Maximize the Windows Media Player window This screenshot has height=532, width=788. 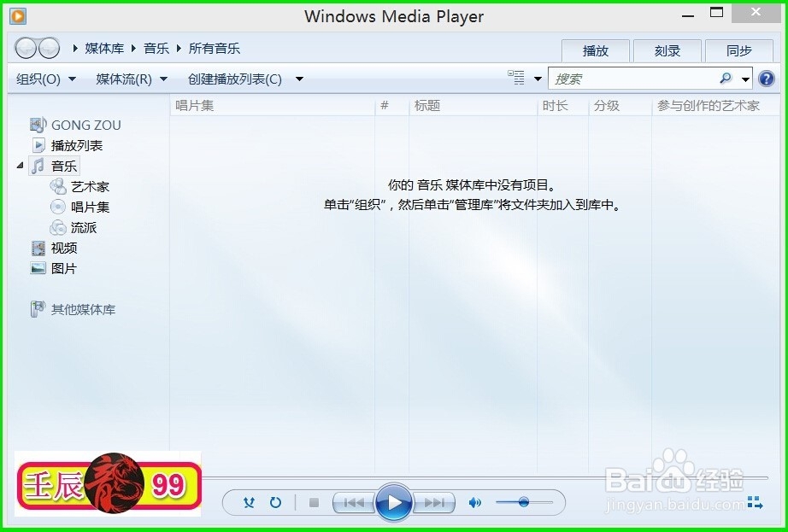(x=717, y=13)
